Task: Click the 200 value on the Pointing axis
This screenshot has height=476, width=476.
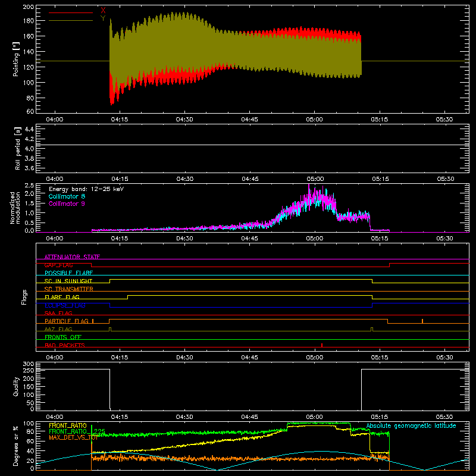Action: point(29,7)
